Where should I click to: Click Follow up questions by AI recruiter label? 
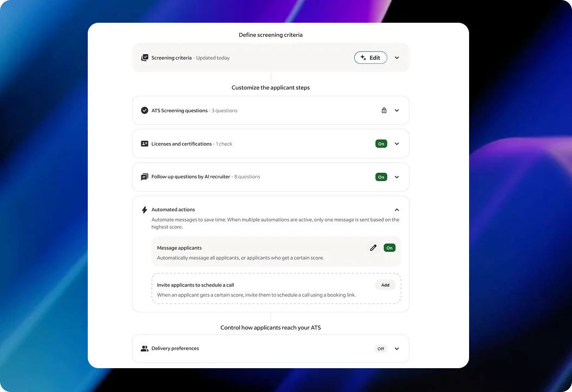coord(191,177)
